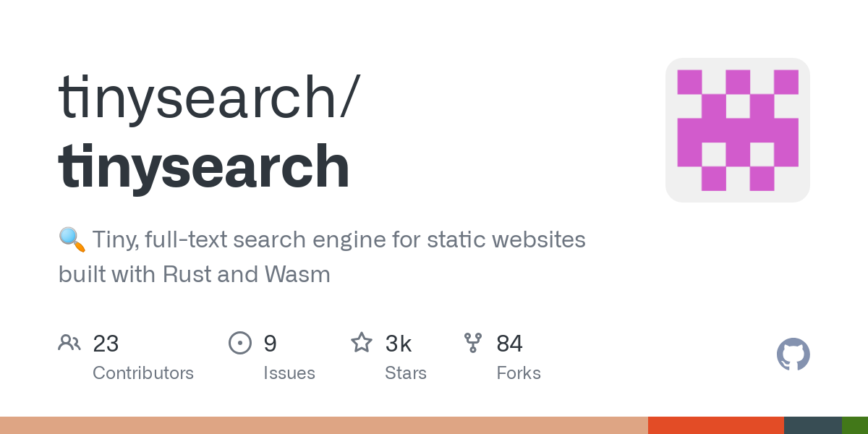868x434 pixels.
Task: Select the 9 issues count
Action: [270, 344]
